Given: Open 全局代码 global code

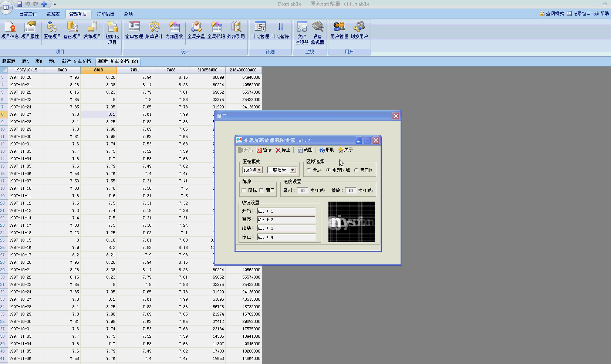Looking at the screenshot, I should (x=216, y=30).
